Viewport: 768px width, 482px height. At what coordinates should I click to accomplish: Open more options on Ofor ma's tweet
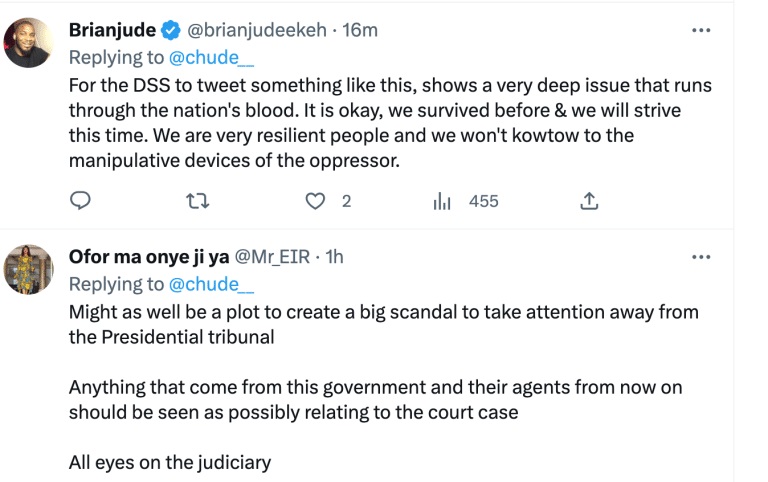click(x=701, y=257)
